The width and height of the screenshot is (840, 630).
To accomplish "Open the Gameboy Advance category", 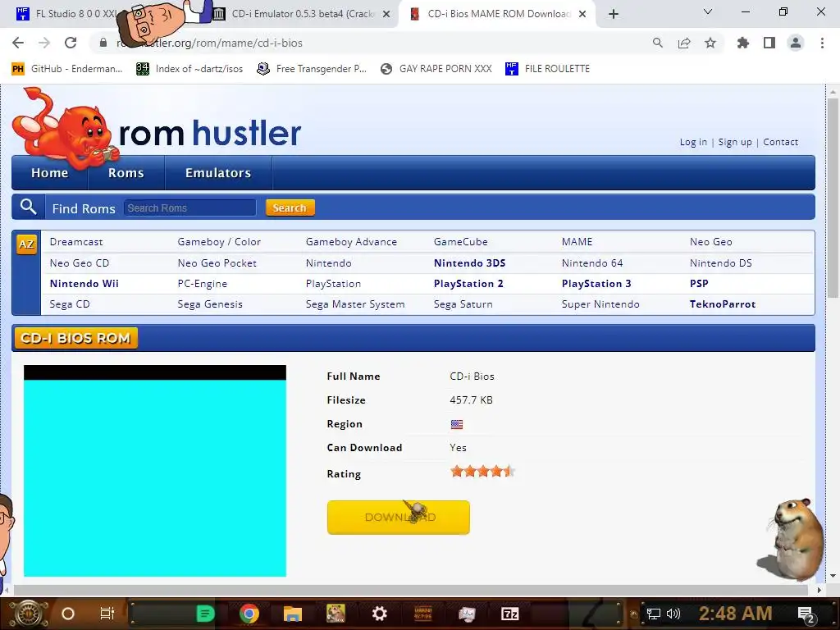I will [x=351, y=242].
